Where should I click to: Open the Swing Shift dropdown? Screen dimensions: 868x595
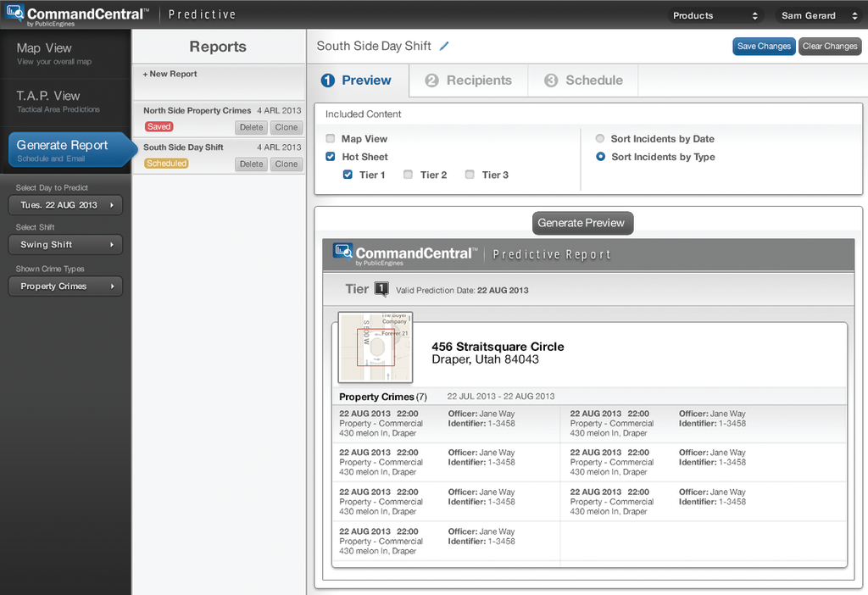pos(65,245)
